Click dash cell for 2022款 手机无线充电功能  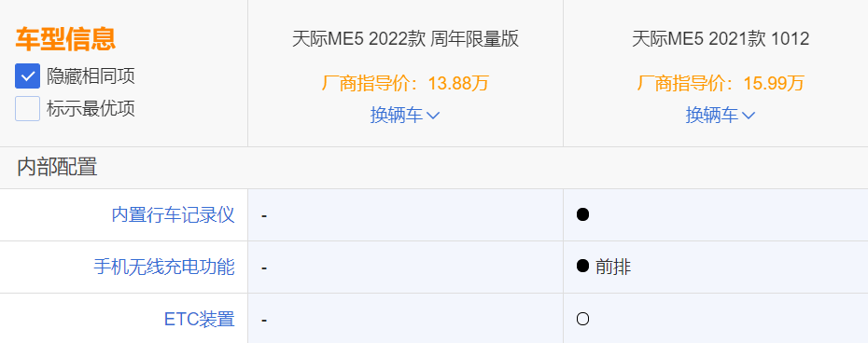coord(405,268)
